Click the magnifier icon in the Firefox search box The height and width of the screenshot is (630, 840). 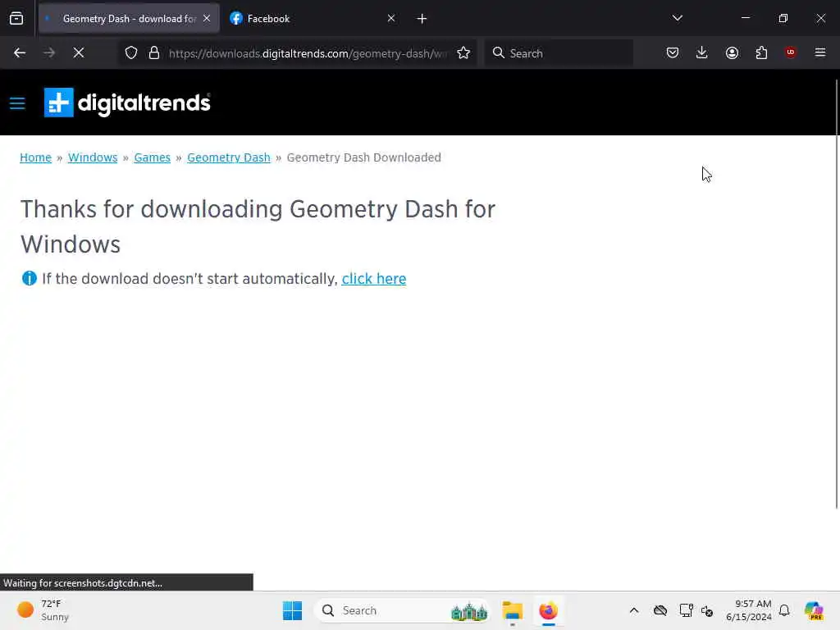click(498, 53)
